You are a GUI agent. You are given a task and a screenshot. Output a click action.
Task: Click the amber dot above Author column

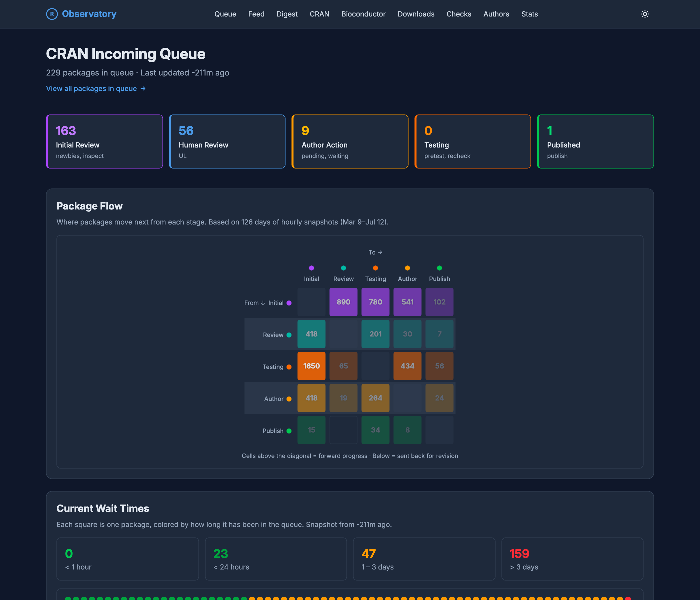(x=407, y=268)
